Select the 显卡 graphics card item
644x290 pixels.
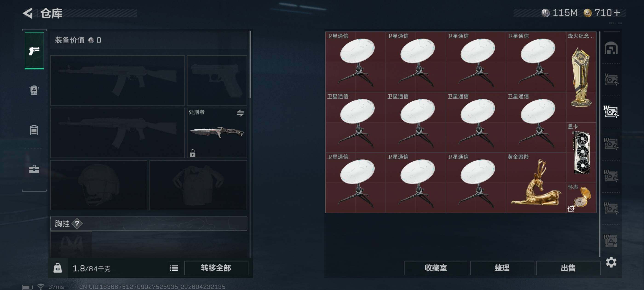coord(581,153)
